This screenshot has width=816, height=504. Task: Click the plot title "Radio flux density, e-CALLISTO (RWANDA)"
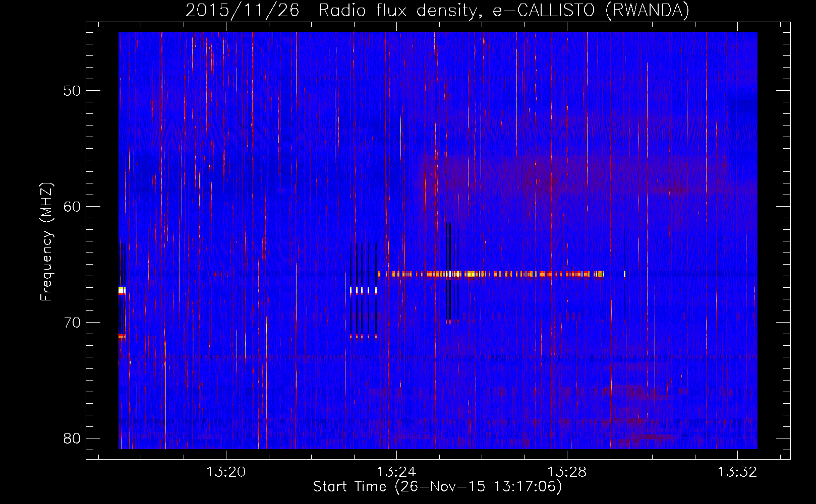click(503, 10)
